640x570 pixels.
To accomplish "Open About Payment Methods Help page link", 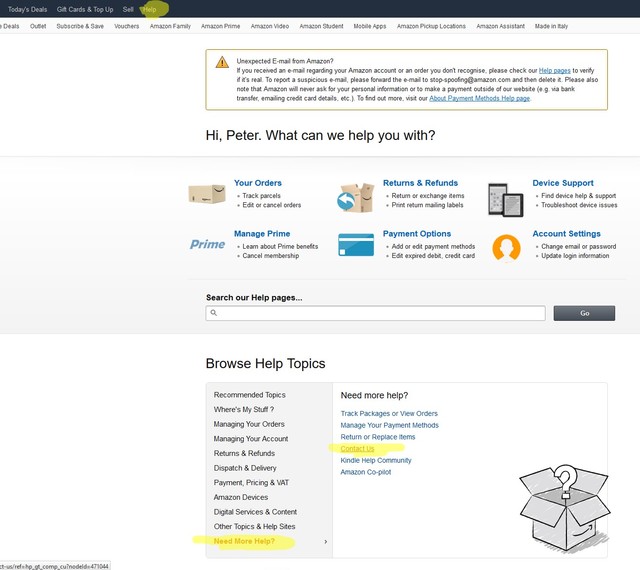I will (480, 98).
